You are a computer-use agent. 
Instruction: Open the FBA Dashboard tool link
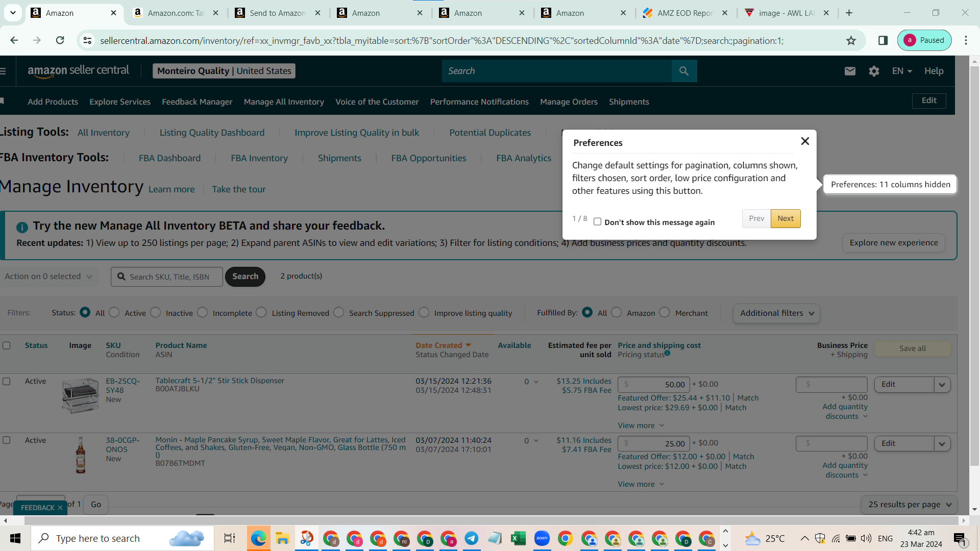click(x=169, y=158)
